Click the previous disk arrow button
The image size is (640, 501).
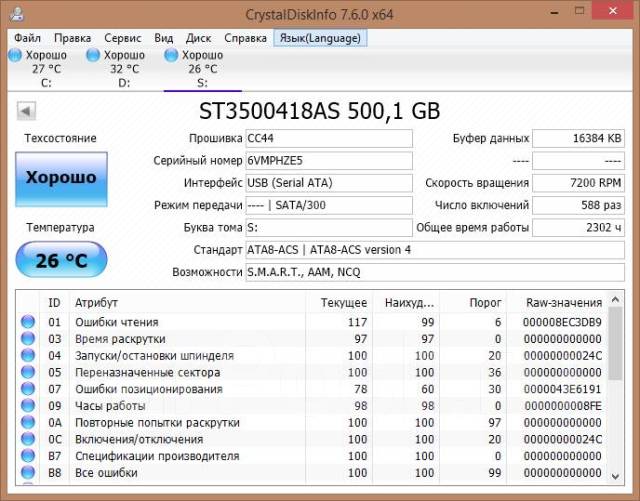pyautogui.click(x=26, y=111)
